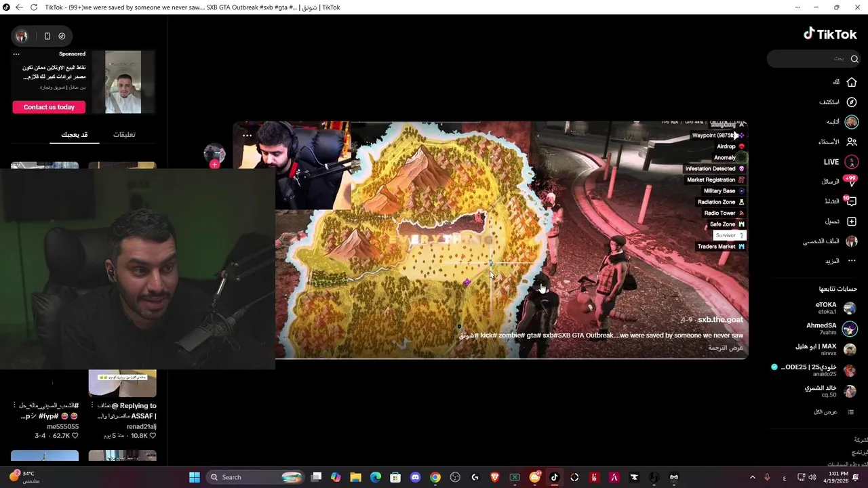The image size is (868, 488).
Task: Switch to 'تعليقات' comments tab
Action: click(124, 135)
